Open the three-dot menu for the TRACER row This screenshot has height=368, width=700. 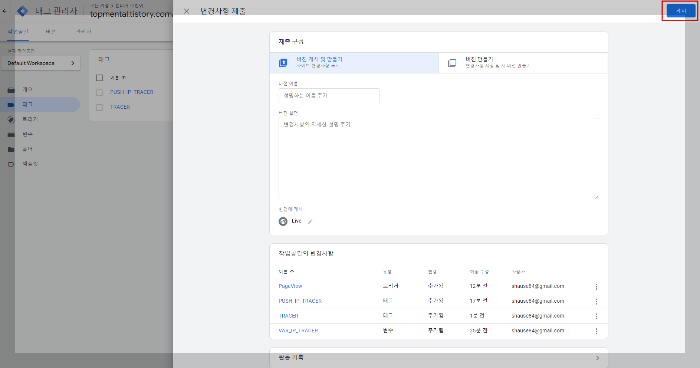tap(596, 316)
